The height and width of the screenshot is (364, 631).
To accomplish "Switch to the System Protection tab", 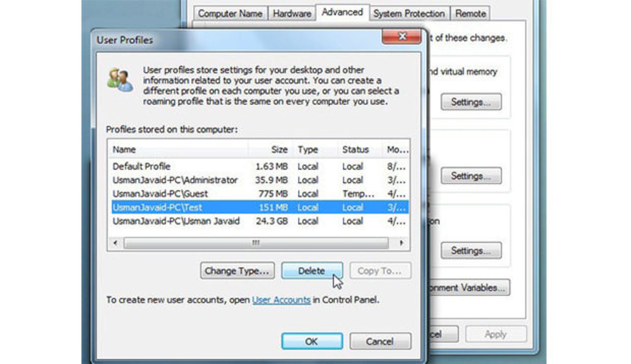I will tap(409, 13).
